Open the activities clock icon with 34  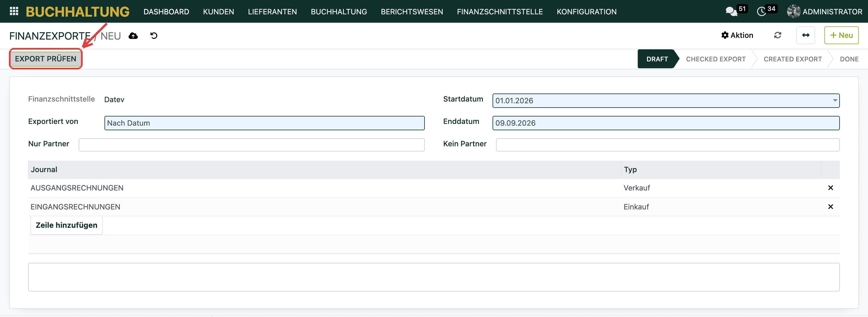pyautogui.click(x=762, y=11)
